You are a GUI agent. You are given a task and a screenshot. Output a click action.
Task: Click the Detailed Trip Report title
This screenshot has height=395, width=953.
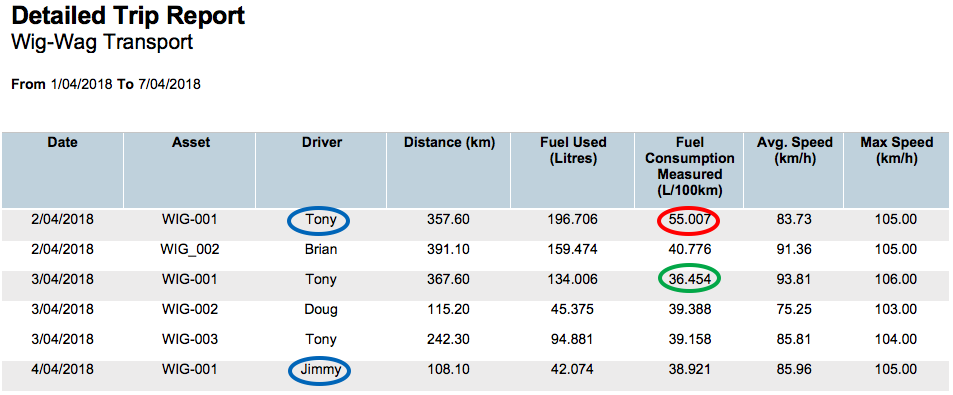tap(128, 15)
